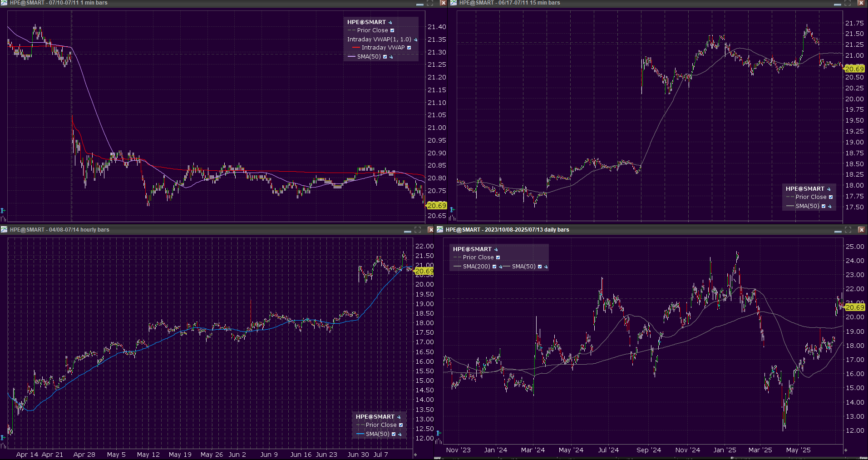Click SMA(50) wrench in hourly chart legend

coord(400,434)
